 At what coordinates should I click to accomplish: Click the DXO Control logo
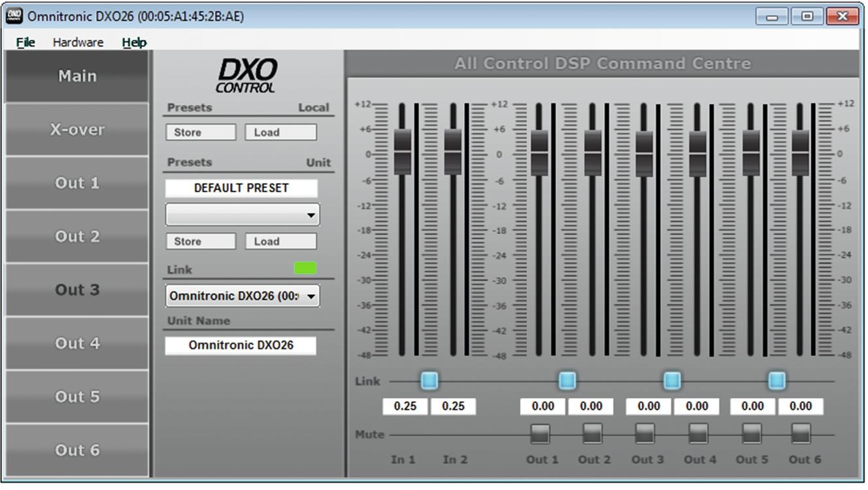pos(247,76)
